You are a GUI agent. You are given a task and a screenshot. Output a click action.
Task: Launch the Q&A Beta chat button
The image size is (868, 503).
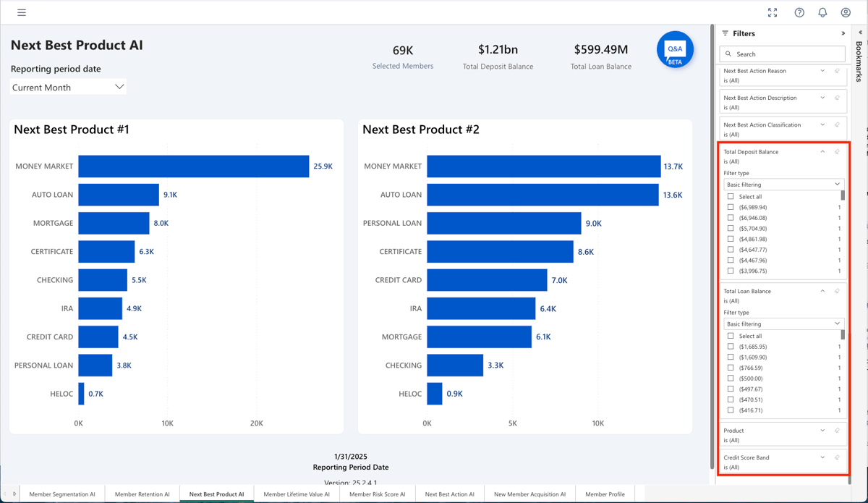click(675, 50)
